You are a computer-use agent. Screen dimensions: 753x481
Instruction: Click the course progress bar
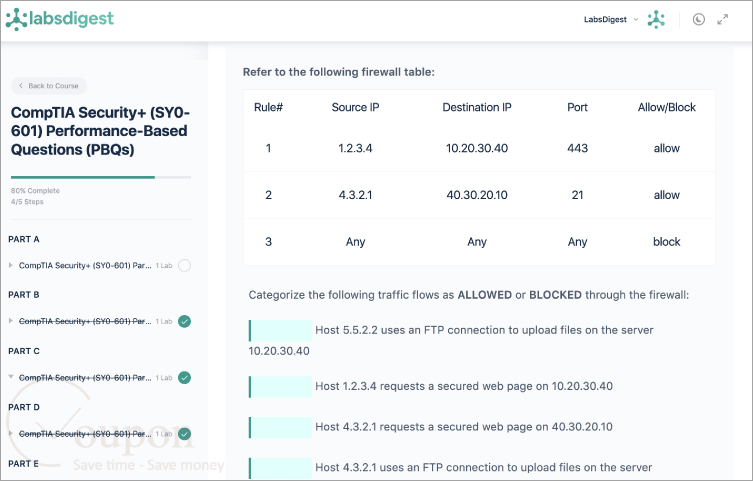click(101, 177)
